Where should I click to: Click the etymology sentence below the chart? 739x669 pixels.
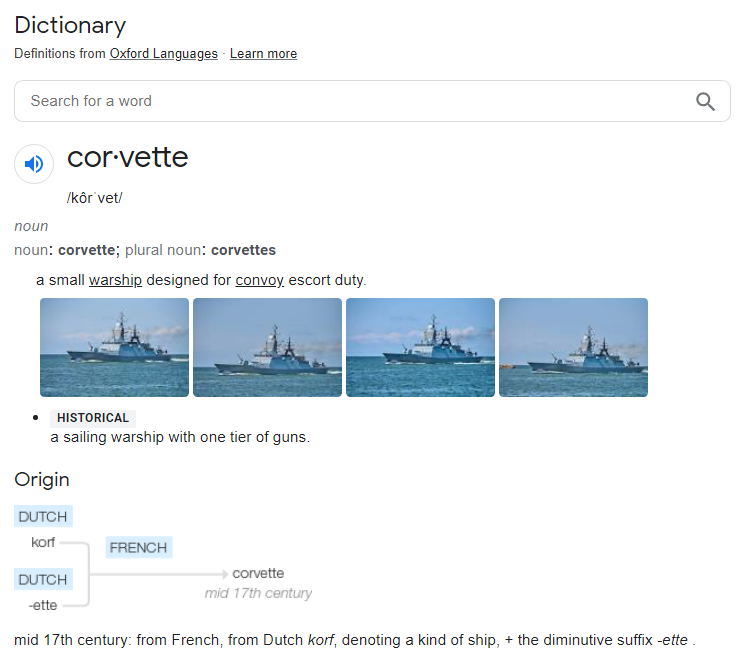point(355,640)
